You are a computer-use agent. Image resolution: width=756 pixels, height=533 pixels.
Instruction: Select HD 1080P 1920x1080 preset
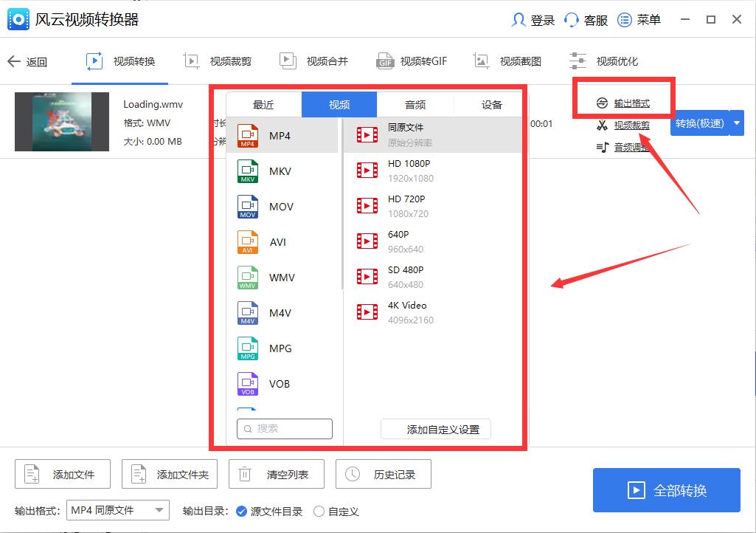(433, 171)
